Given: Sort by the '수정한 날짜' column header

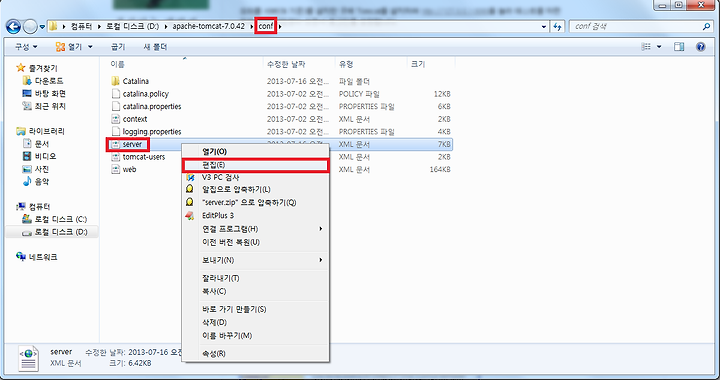Looking at the screenshot, I should click(x=286, y=64).
